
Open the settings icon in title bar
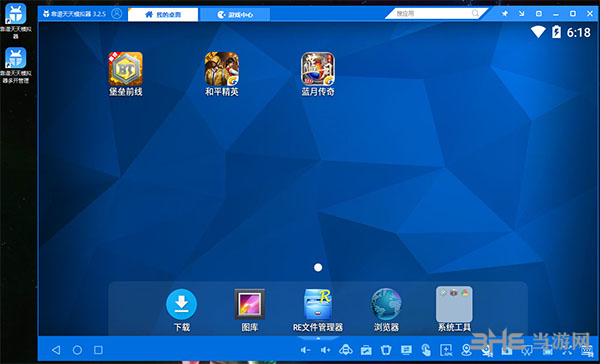[539, 13]
